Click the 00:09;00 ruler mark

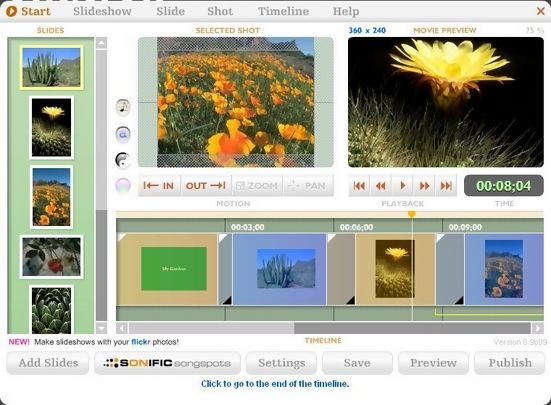(465, 227)
